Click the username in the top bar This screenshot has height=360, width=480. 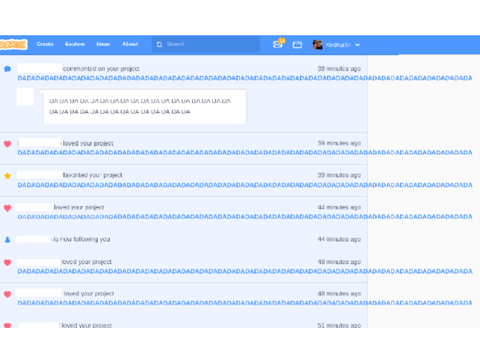(338, 45)
